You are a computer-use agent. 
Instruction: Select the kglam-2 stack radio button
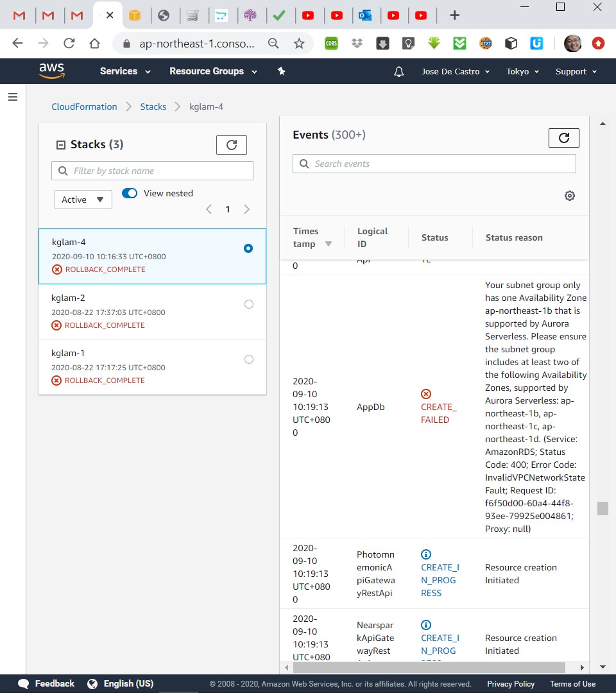point(249,304)
